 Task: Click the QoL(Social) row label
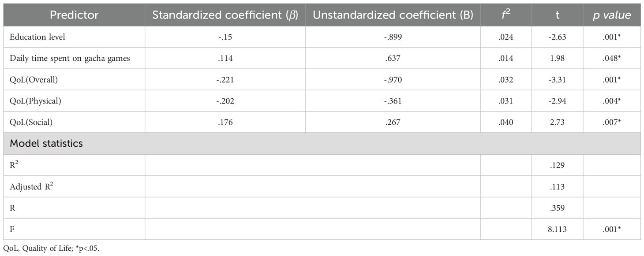[31, 122]
